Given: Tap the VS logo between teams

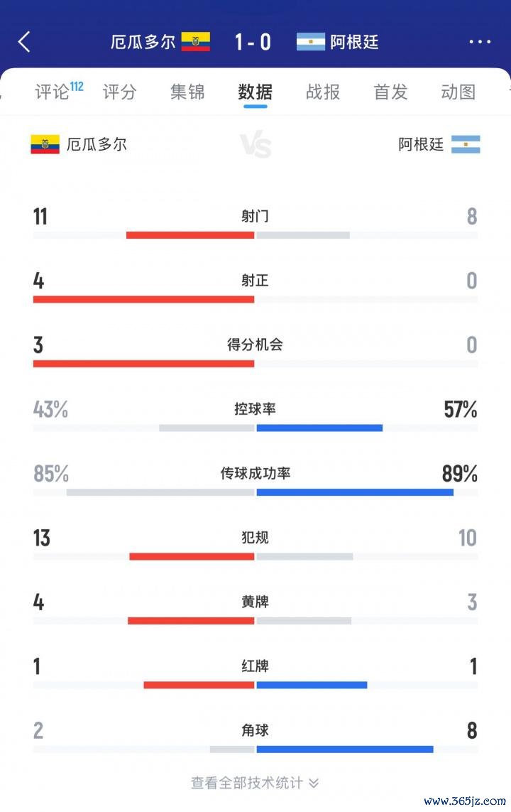Looking at the screenshot, I should click(255, 145).
